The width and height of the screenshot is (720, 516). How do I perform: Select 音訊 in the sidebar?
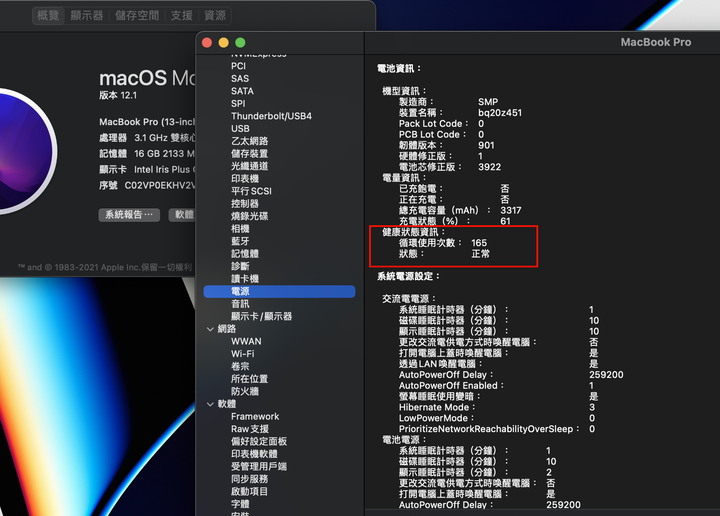(240, 304)
